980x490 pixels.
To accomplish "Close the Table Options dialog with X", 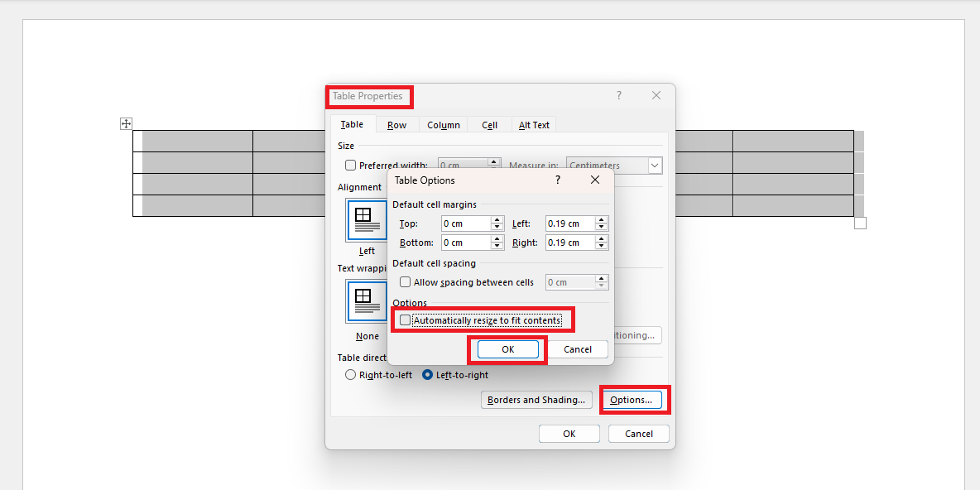I will tap(595, 180).
